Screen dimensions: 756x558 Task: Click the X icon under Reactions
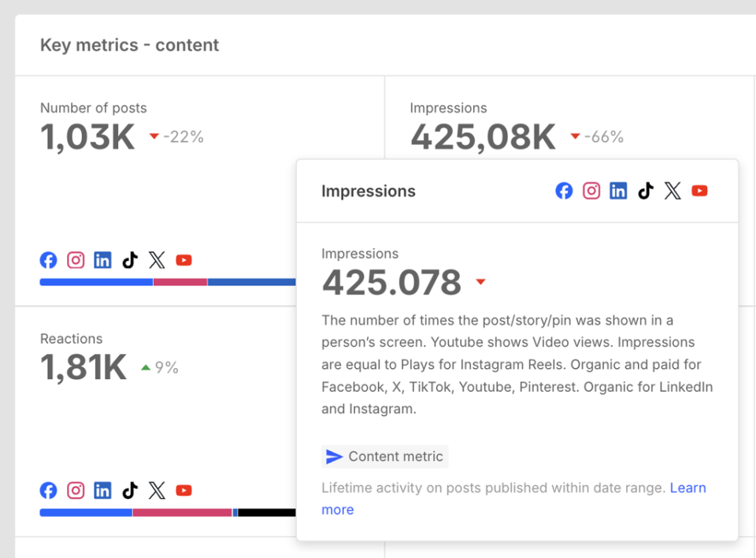[x=157, y=490]
